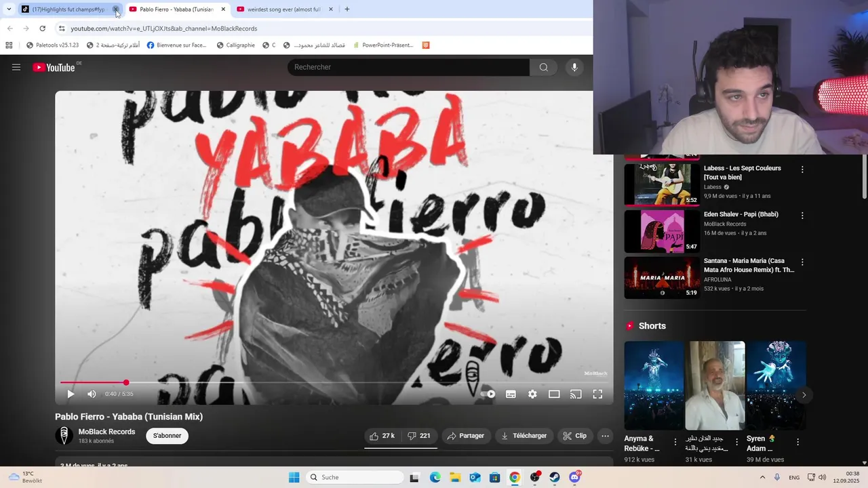
Task: Open more options for Eden Shalev video
Action: tap(802, 216)
